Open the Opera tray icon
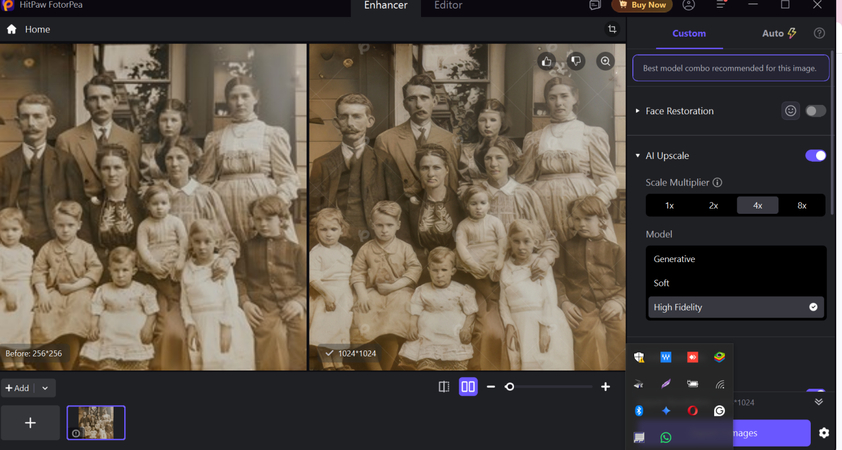The width and height of the screenshot is (842, 450). [x=693, y=411]
